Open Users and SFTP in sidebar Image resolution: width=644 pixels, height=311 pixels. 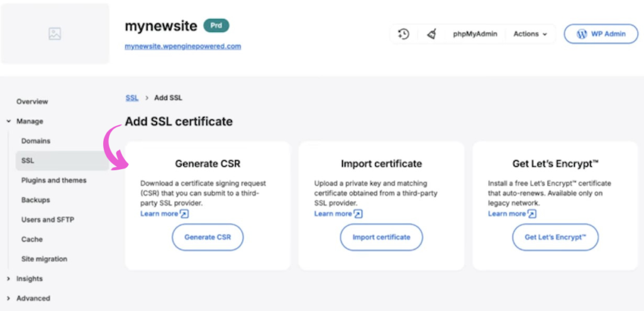pyautogui.click(x=47, y=220)
